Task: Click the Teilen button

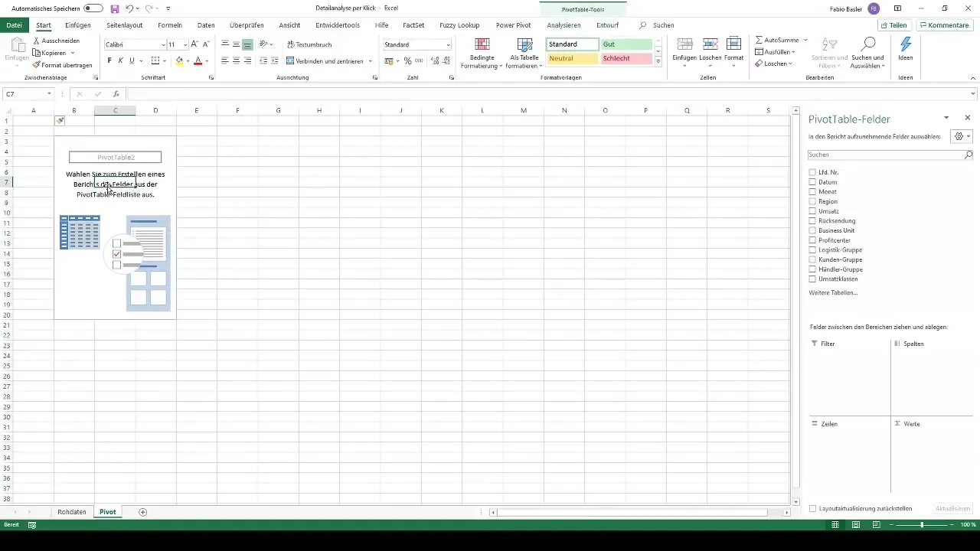Action: 895,25
